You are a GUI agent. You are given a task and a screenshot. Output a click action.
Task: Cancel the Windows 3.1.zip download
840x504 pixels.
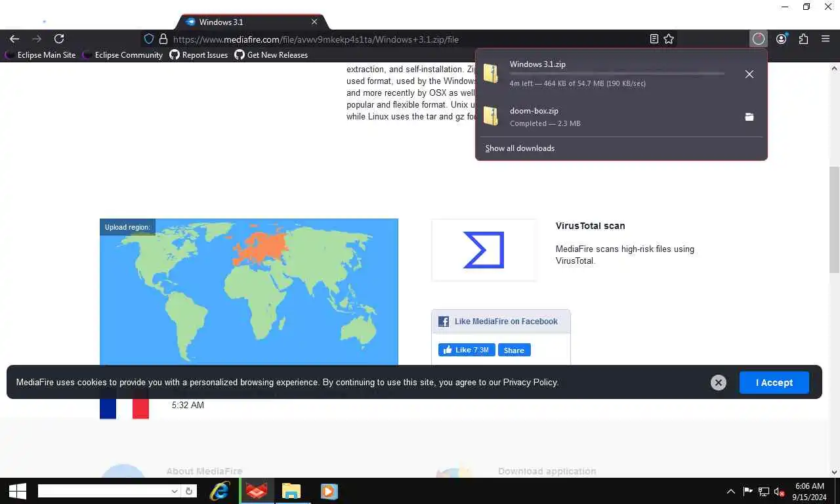point(749,74)
